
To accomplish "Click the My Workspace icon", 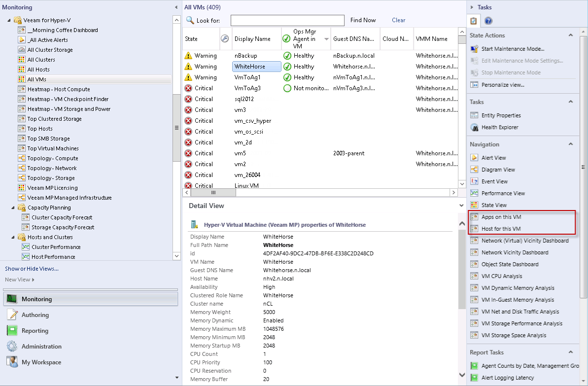I will coord(12,362).
